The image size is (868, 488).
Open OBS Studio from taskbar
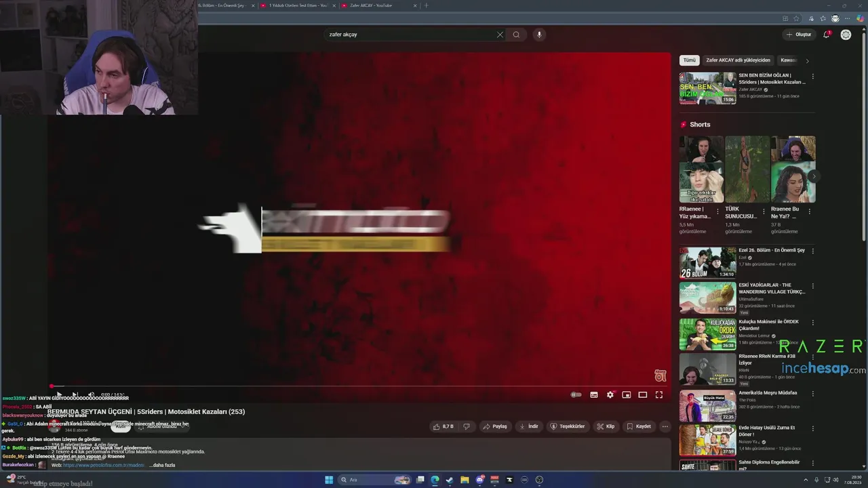click(539, 480)
